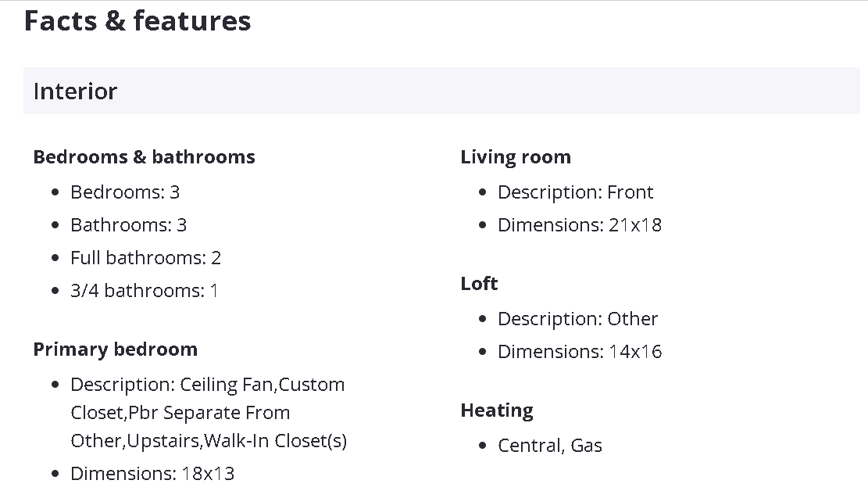The height and width of the screenshot is (491, 868).
Task: Click the Living room subheading
Action: tap(516, 157)
